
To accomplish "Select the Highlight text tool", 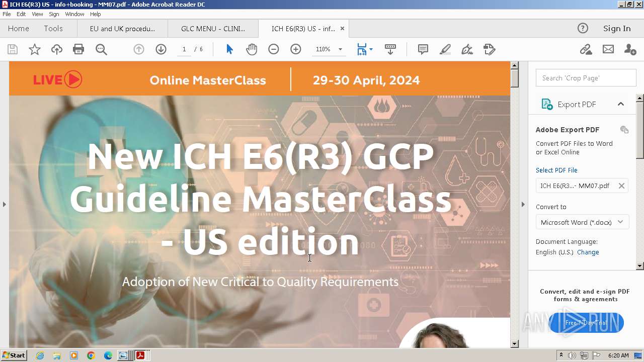I will 445,49.
